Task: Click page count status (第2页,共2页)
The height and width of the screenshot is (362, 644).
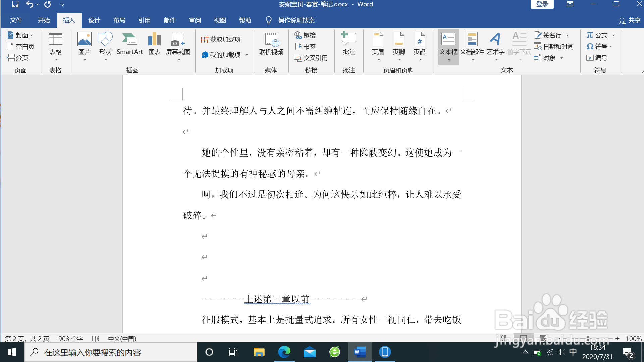Action: pos(27,339)
